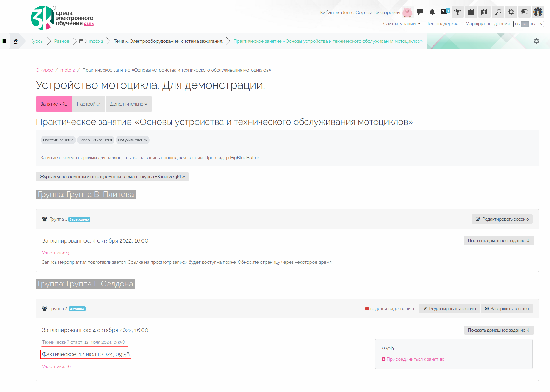The height and width of the screenshot is (392, 550).
Task: Click Завершить сессию button
Action: coord(506,309)
